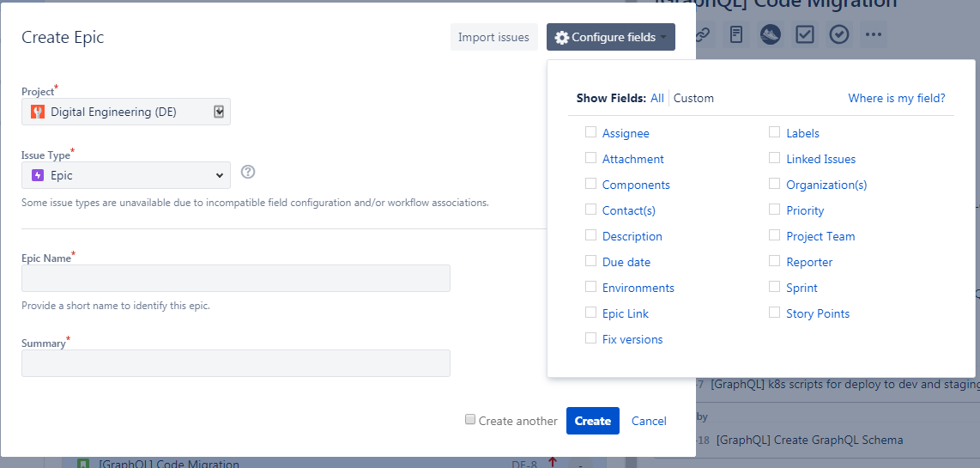980x468 pixels.
Task: Click the purple Epic lightning icon
Action: pyautogui.click(x=38, y=176)
